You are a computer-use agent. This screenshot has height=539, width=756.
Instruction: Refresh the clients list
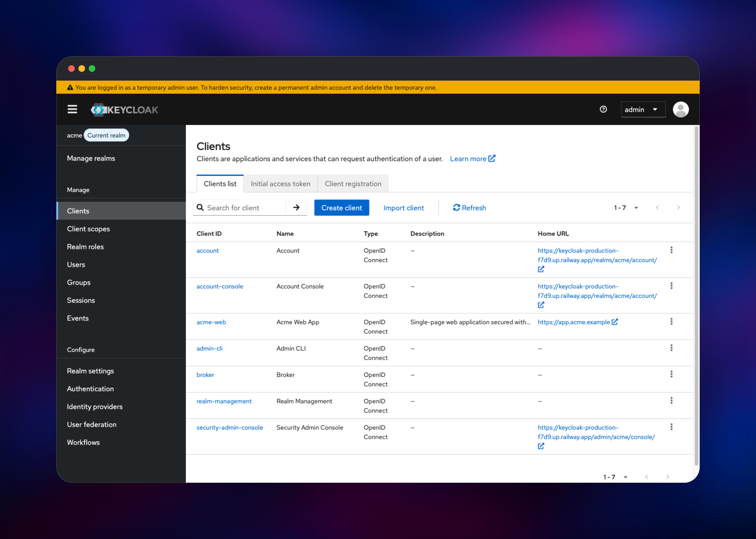pyautogui.click(x=469, y=208)
